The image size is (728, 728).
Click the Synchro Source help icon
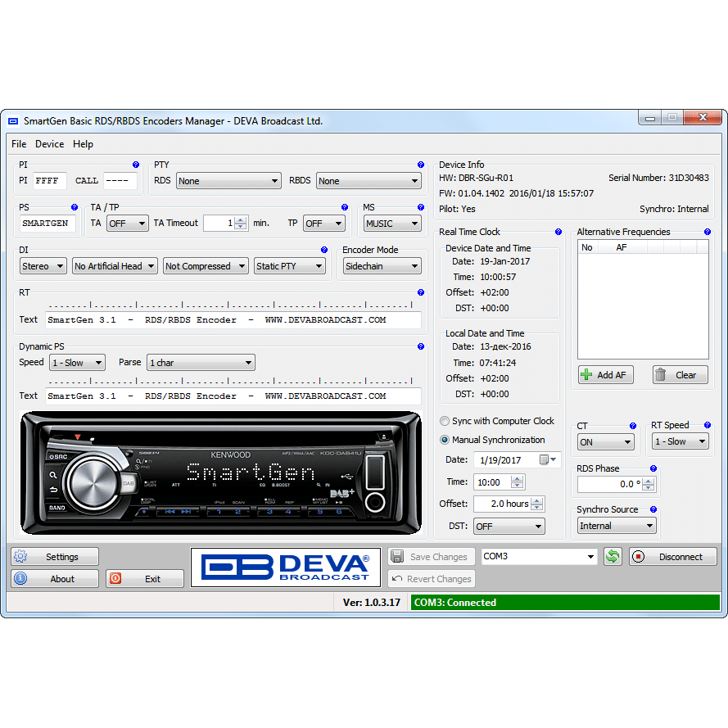[x=653, y=509]
